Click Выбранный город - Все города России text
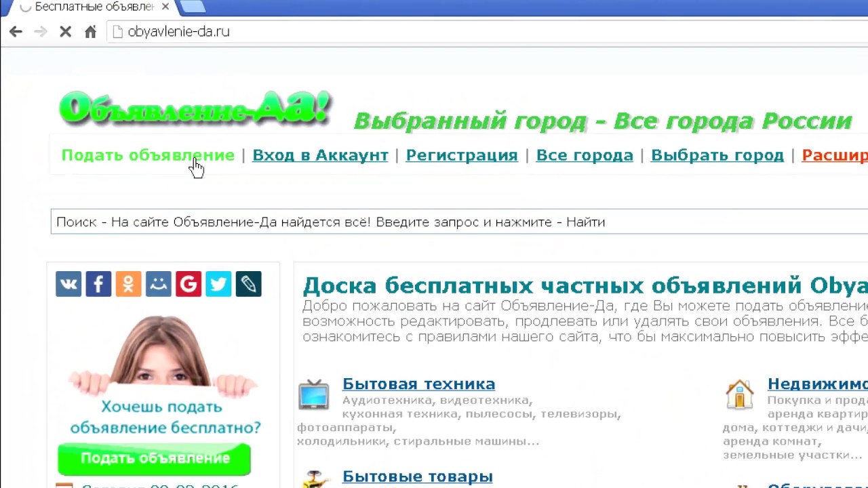 pos(603,121)
